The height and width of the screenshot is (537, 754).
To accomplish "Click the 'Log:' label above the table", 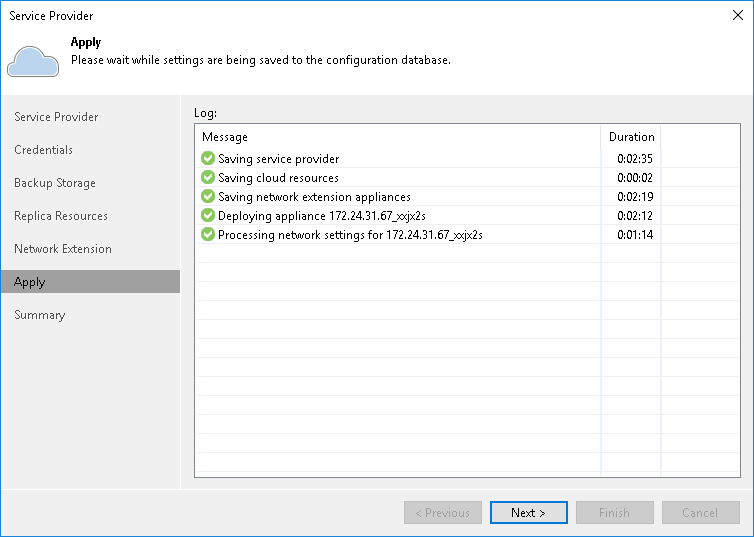I will tap(205, 113).
